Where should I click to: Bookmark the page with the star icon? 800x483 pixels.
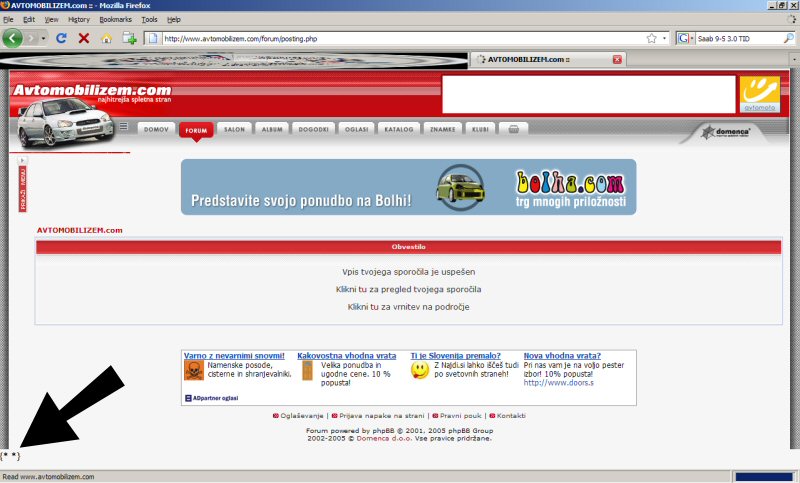[x=652, y=38]
